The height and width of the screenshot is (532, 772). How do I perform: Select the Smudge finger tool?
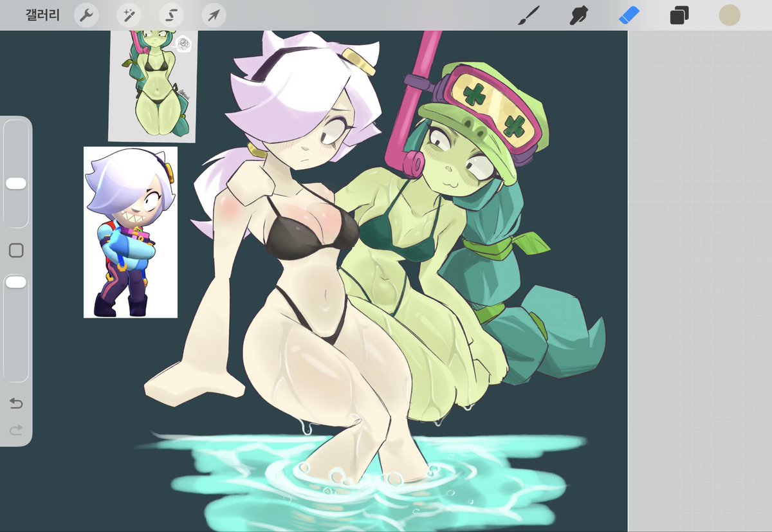coord(579,15)
